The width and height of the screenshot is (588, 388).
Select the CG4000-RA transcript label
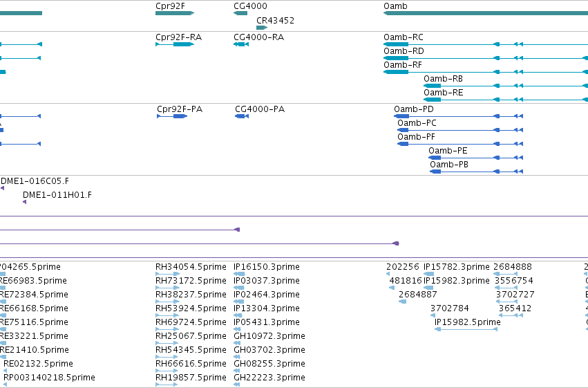coord(258,37)
